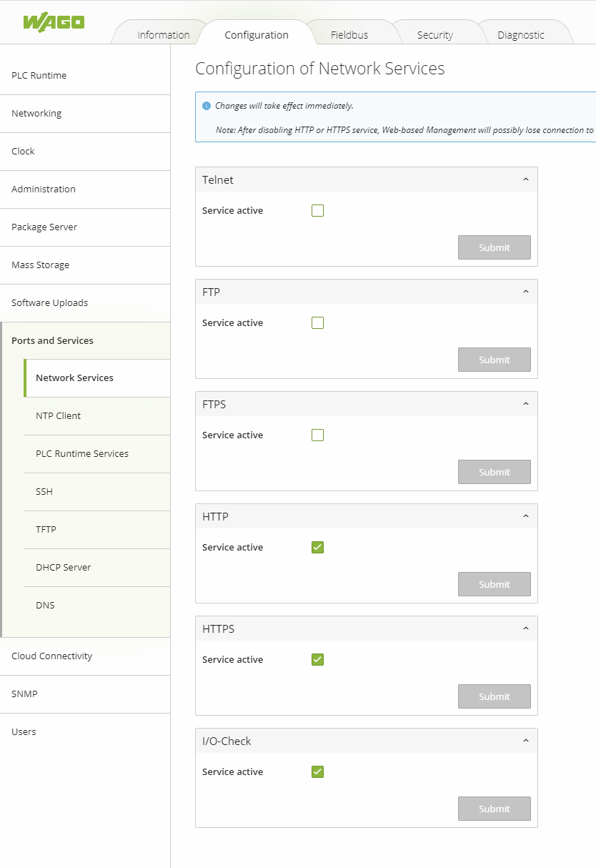Viewport: 596px width, 868px height.
Task: Collapse the HTTPS section chevron
Action: point(526,628)
